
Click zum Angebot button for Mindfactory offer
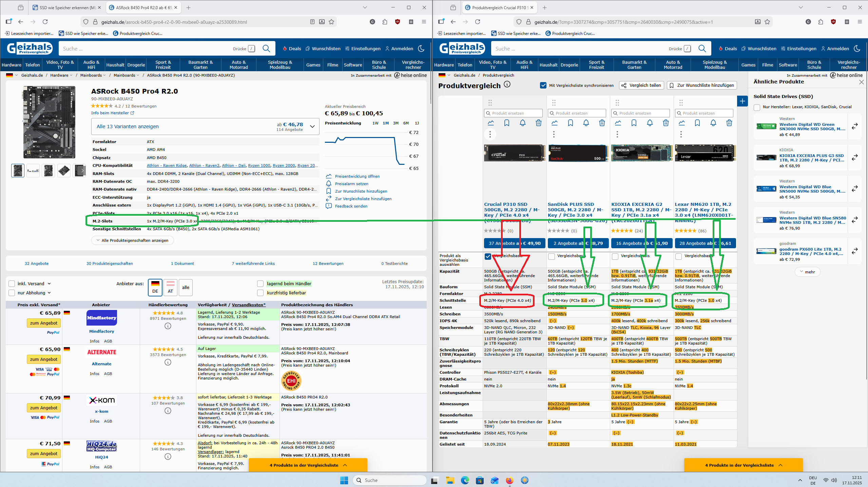pos(43,323)
